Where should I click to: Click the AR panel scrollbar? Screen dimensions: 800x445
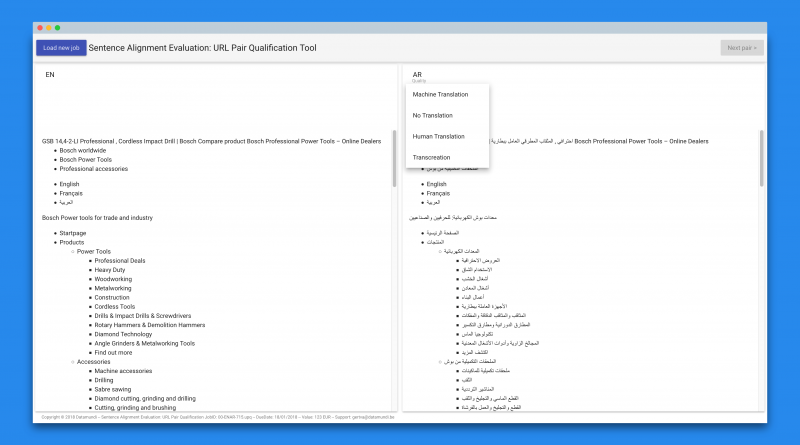point(762,160)
